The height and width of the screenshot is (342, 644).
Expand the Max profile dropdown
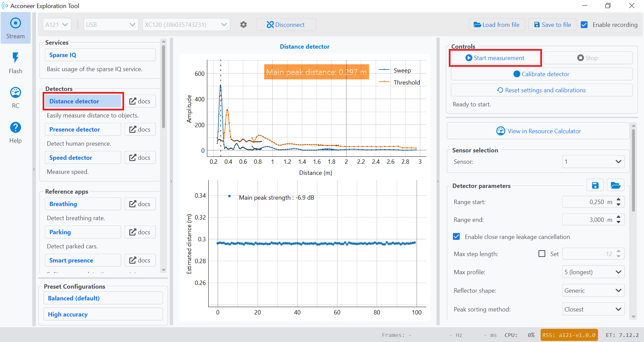[x=593, y=272]
